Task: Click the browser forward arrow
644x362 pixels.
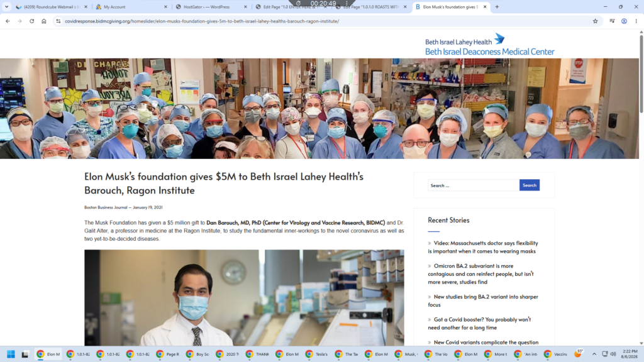Action: tap(19, 21)
